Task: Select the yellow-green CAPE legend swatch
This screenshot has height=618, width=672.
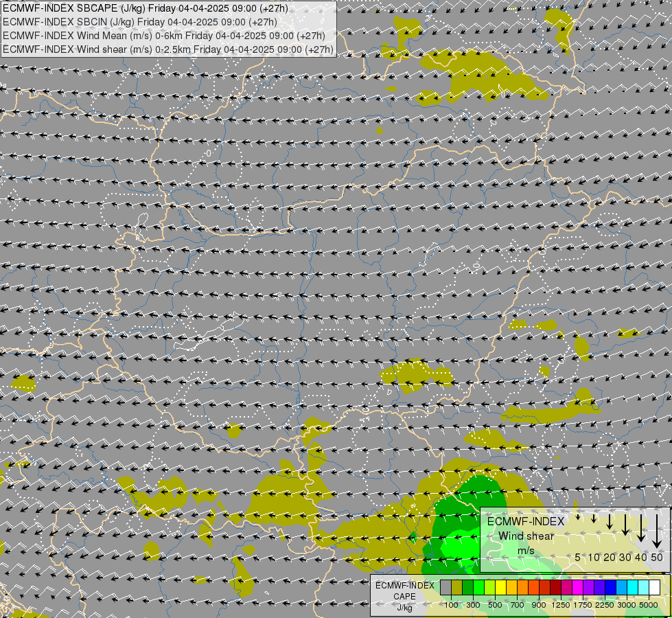Action: click(x=490, y=588)
